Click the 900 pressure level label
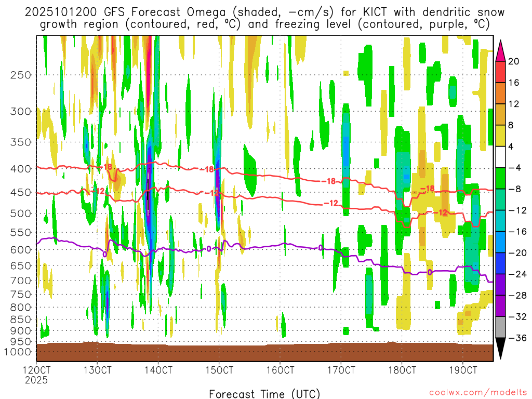 coord(21,331)
